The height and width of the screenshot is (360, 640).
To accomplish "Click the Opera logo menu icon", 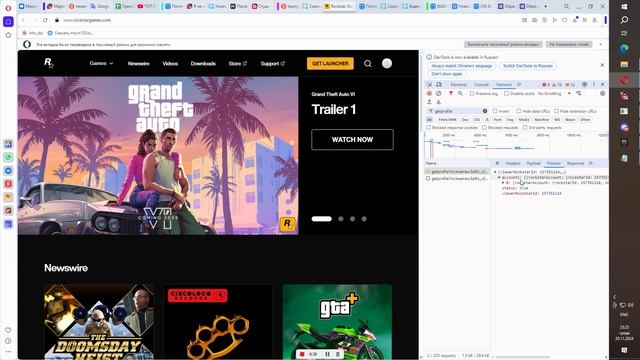I will [x=8, y=8].
